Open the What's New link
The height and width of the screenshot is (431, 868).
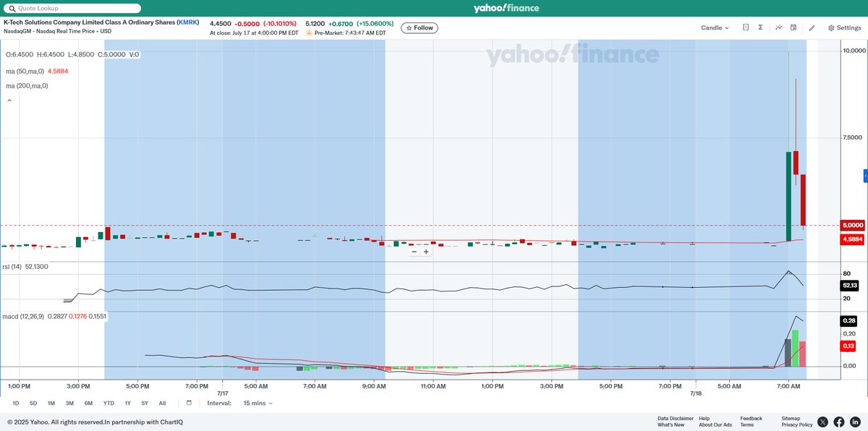pos(671,424)
